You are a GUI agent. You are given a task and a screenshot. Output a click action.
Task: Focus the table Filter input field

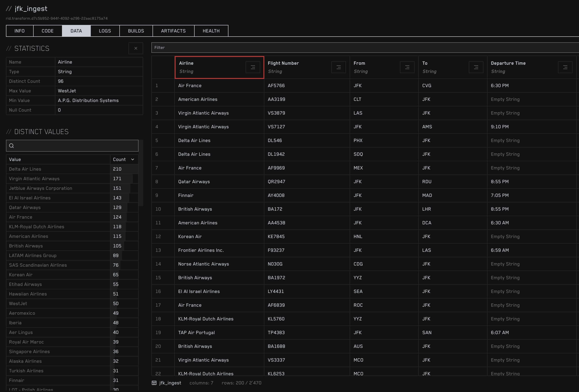point(365,48)
